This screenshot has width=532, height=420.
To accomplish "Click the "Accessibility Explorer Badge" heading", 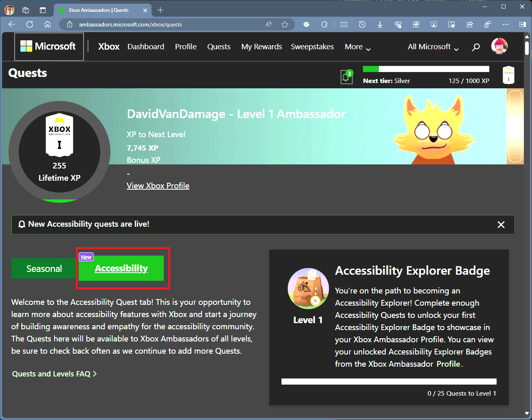I will [413, 271].
